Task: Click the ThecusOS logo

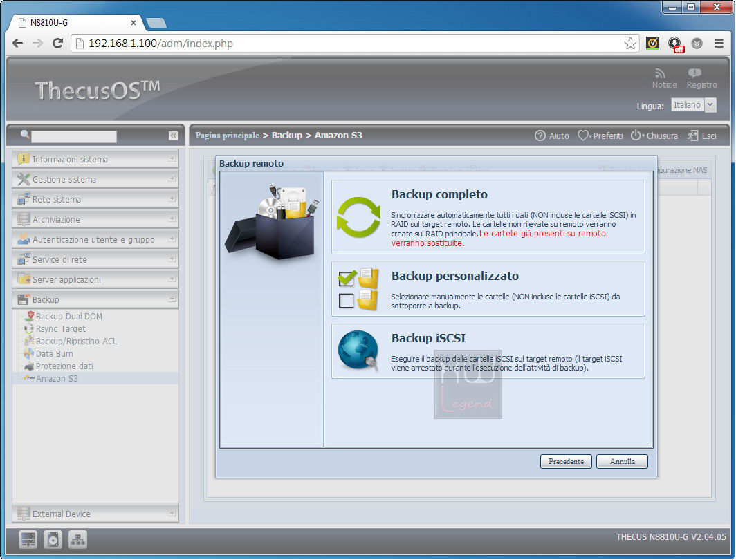Action: (97, 90)
